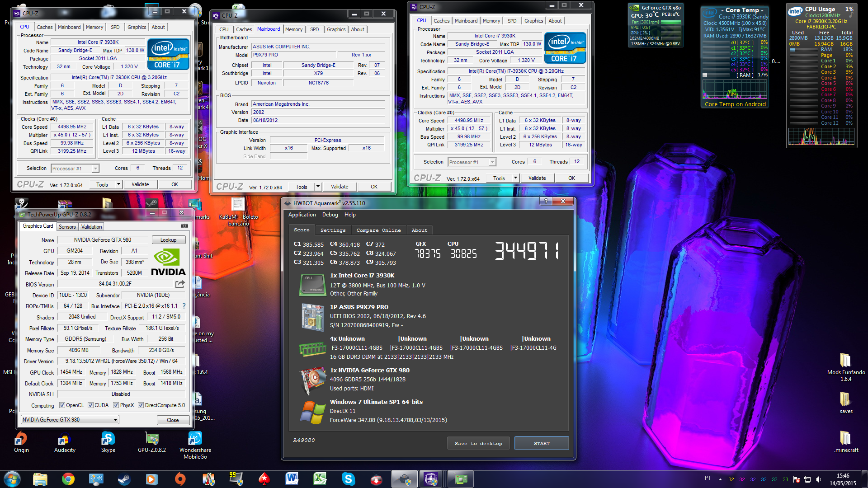Open Wondershare MobileGo desktop shortcut
Viewport: 868px width, 488px height.
tap(195, 446)
